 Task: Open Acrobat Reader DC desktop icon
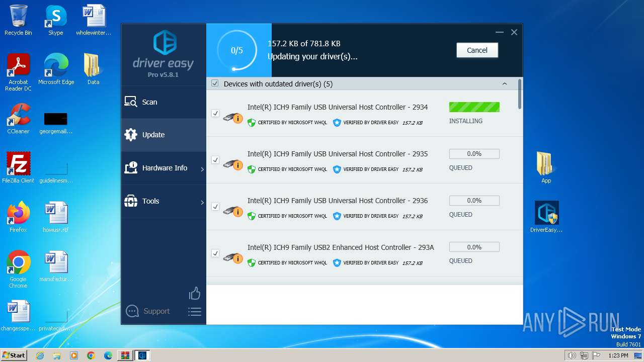click(18, 72)
